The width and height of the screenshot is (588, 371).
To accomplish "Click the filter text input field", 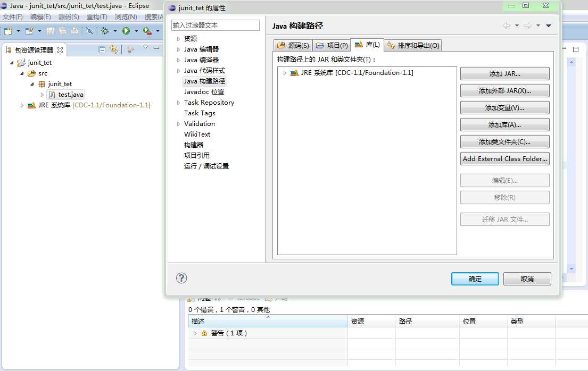I will [216, 25].
